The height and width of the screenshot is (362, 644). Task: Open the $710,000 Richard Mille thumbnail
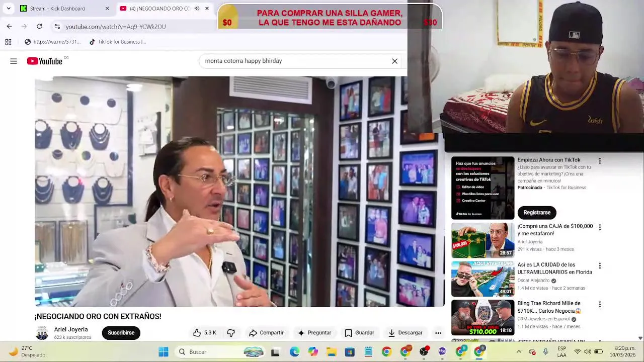coord(482,317)
